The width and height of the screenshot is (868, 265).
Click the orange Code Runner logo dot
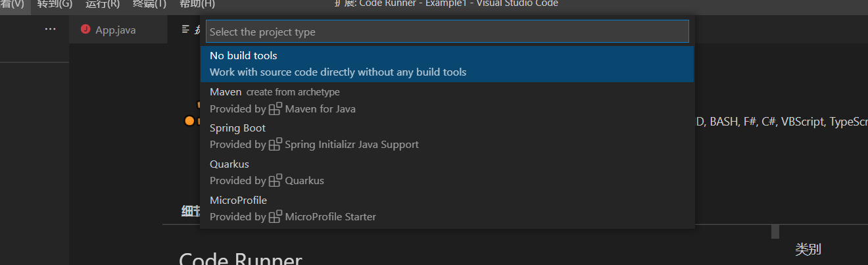click(189, 121)
